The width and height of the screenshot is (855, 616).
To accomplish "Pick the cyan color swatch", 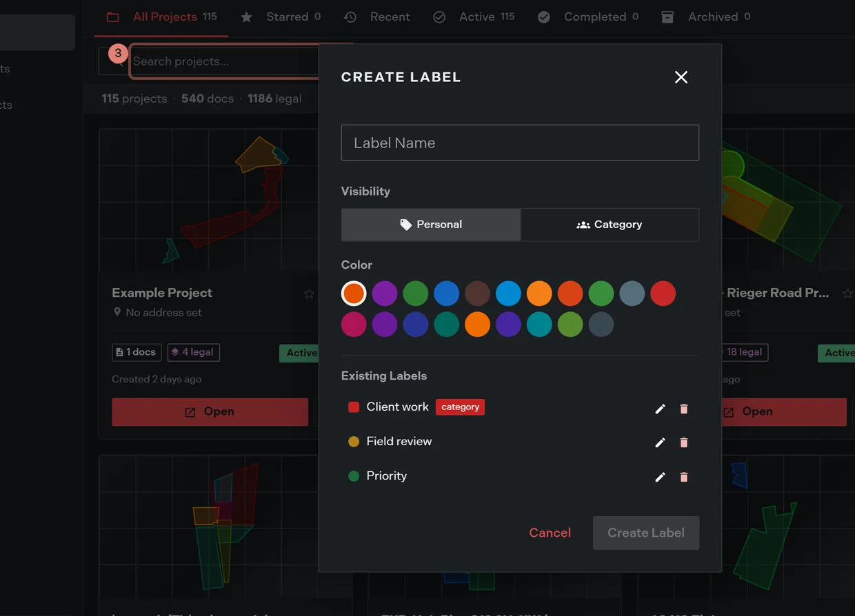I will click(539, 325).
